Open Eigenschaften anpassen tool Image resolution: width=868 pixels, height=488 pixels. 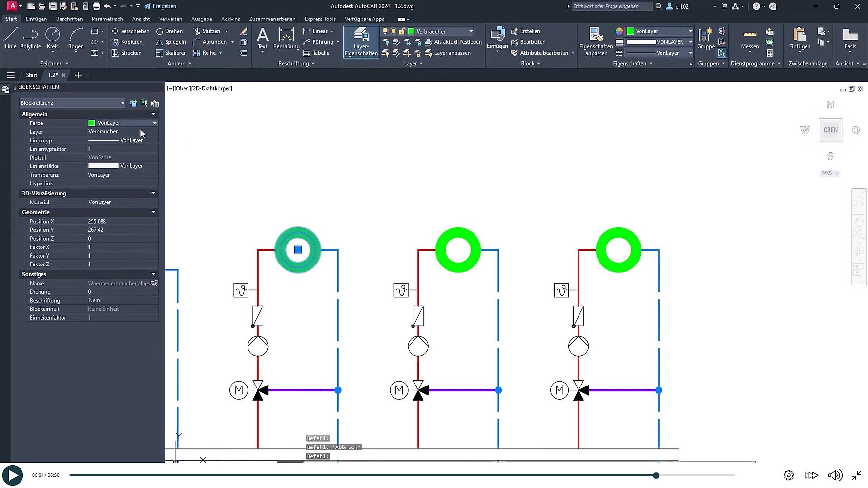tap(596, 42)
